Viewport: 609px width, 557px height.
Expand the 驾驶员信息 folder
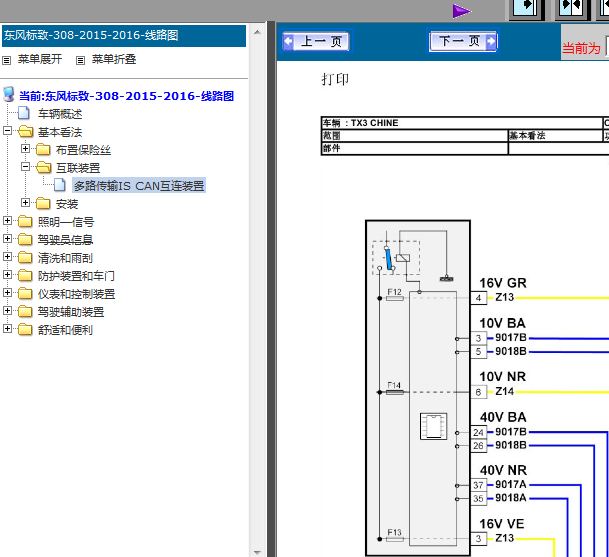(7, 238)
